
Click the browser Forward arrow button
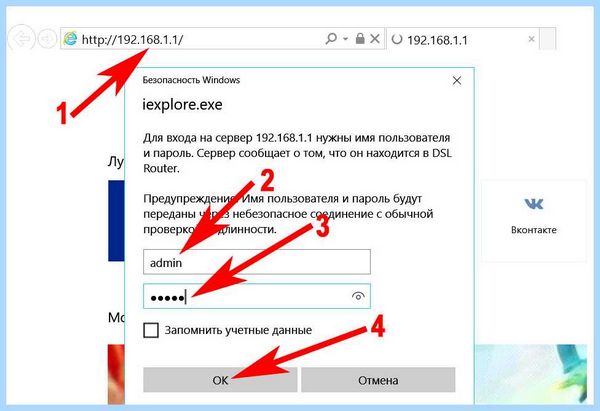pos(47,38)
